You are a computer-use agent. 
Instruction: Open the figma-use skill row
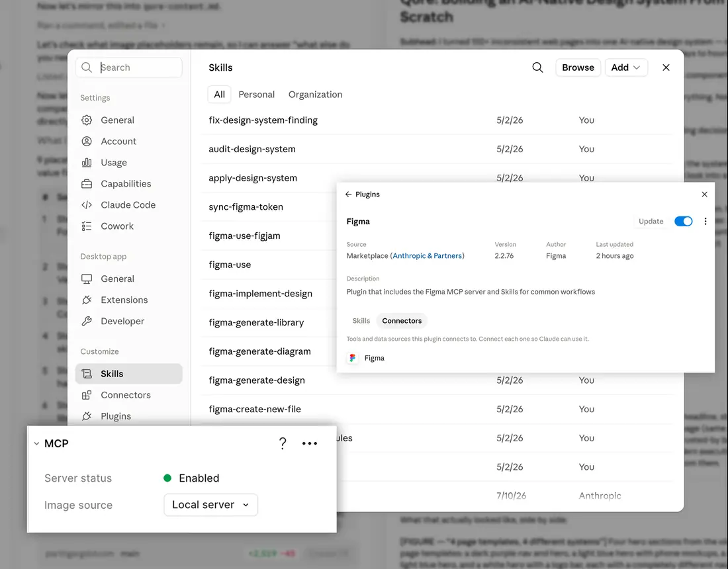click(230, 265)
